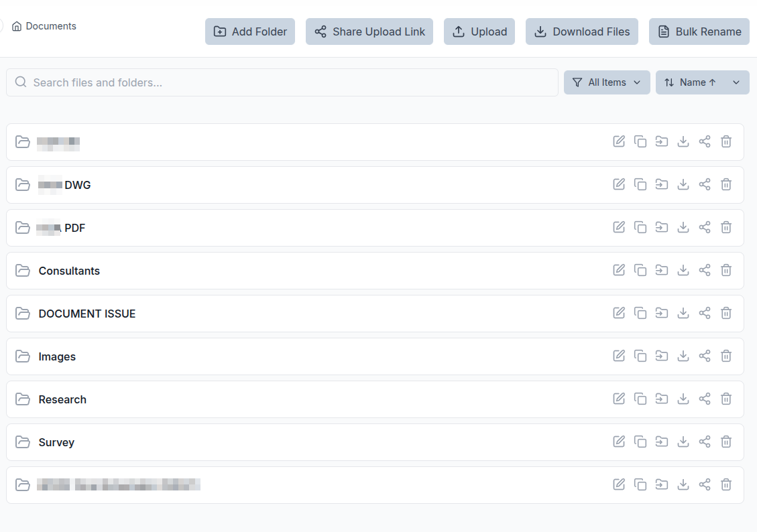
Task: Share the Survey folder
Action: pos(705,442)
